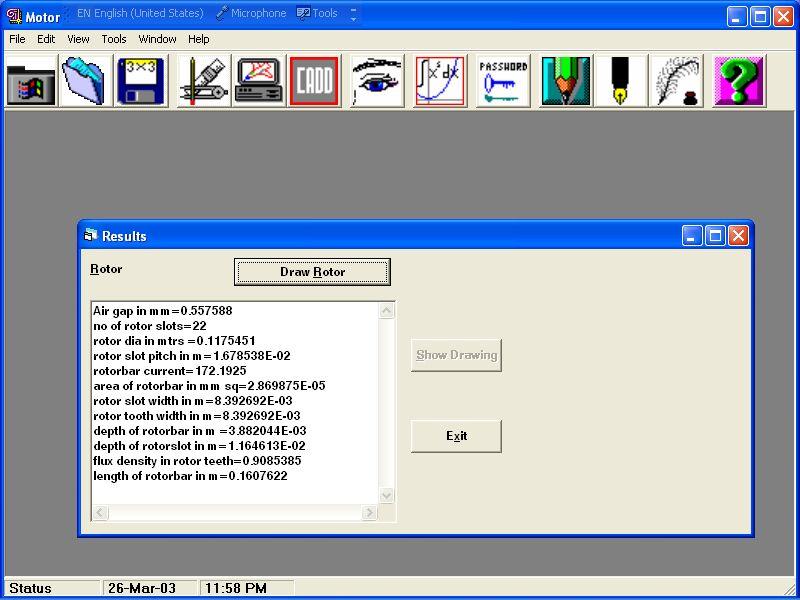
Task: Click the green pencil toolbar icon
Action: click(566, 81)
